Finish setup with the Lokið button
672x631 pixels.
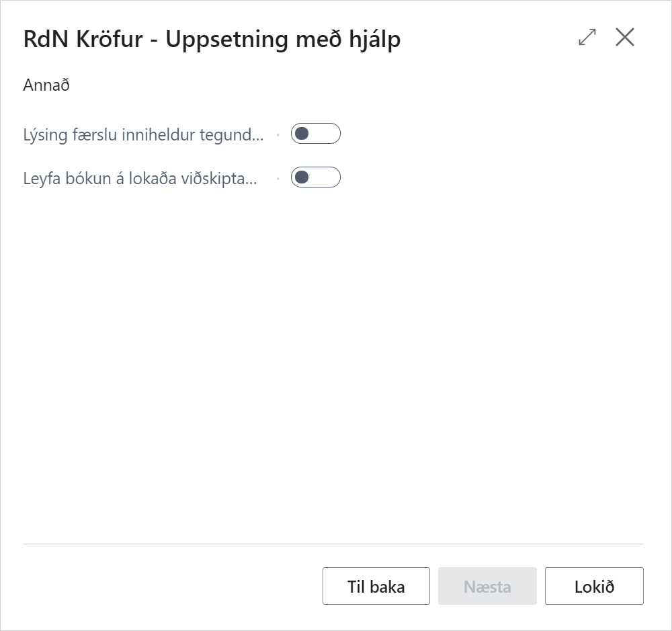594,586
